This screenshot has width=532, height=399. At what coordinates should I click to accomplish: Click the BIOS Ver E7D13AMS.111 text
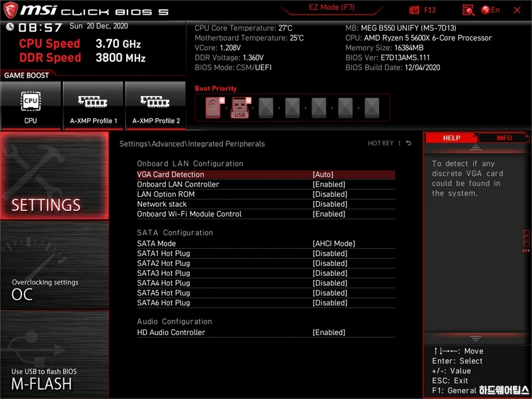coord(388,57)
